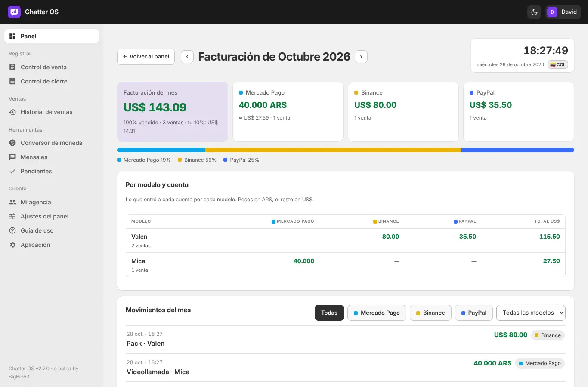588x387 pixels.
Task: Click the Binance tag on Pack movement
Action: [x=548, y=335]
